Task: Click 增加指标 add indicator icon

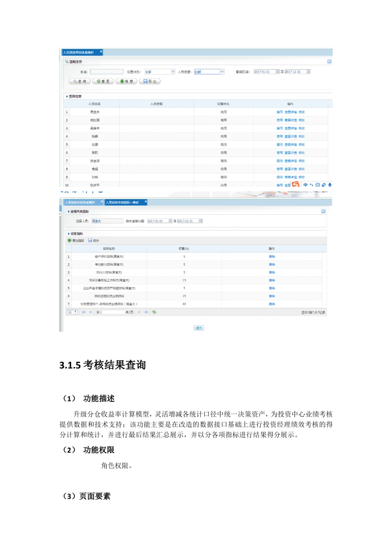Action: (x=70, y=240)
